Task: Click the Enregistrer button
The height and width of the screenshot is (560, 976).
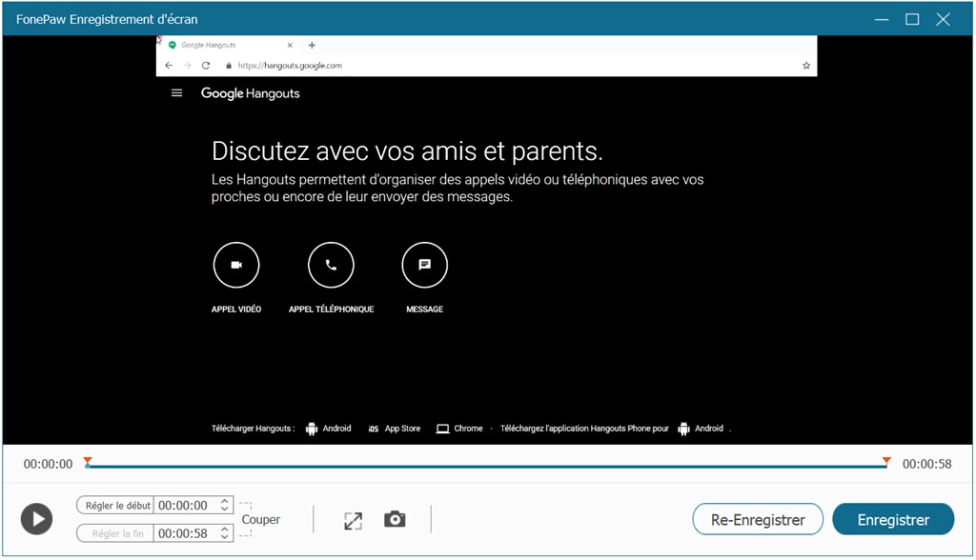Action: [x=892, y=520]
